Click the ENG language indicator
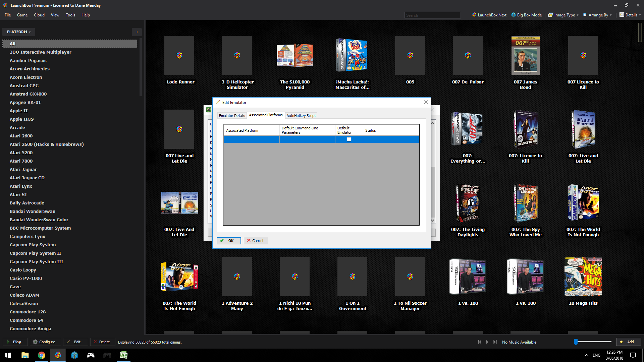 pyautogui.click(x=596, y=355)
